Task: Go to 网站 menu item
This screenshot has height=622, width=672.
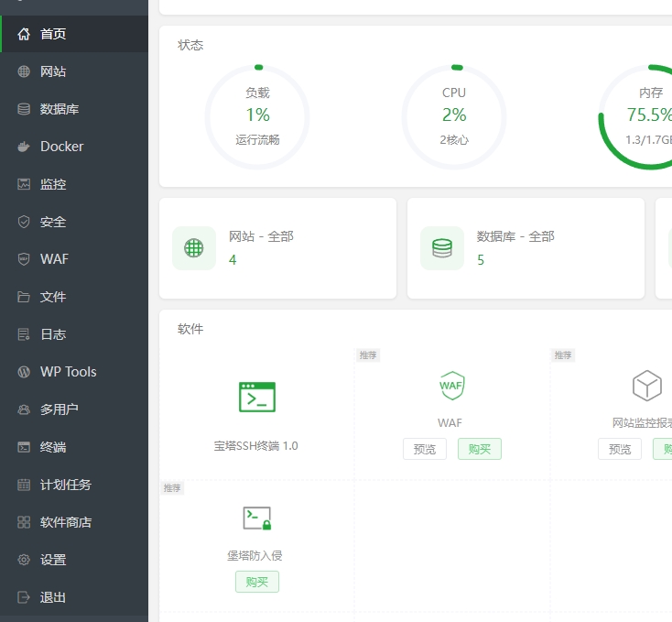Action: click(74, 71)
